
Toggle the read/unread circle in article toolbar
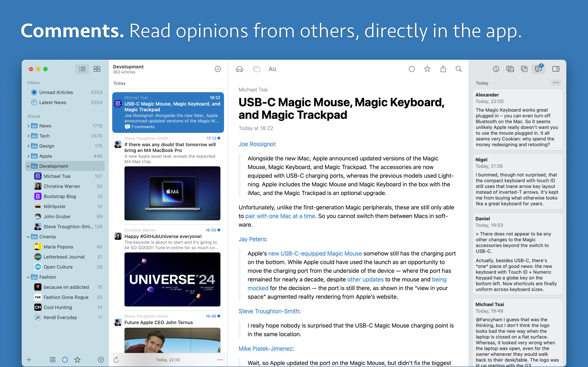pyautogui.click(x=412, y=69)
